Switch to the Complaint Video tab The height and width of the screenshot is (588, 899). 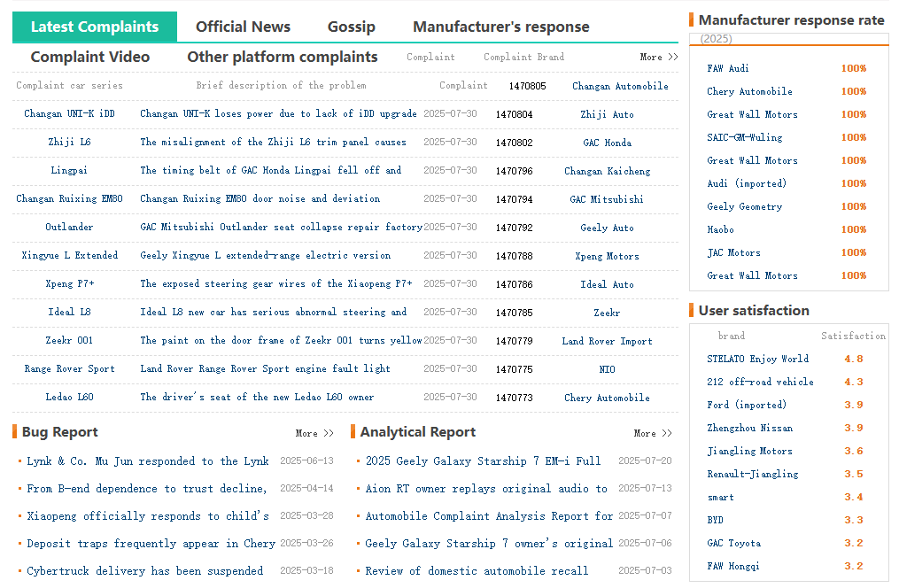pos(90,57)
